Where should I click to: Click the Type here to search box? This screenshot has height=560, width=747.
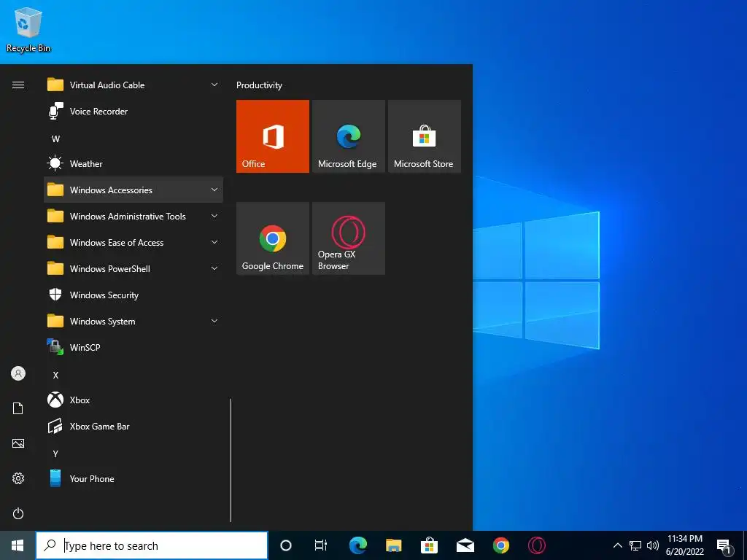point(152,545)
